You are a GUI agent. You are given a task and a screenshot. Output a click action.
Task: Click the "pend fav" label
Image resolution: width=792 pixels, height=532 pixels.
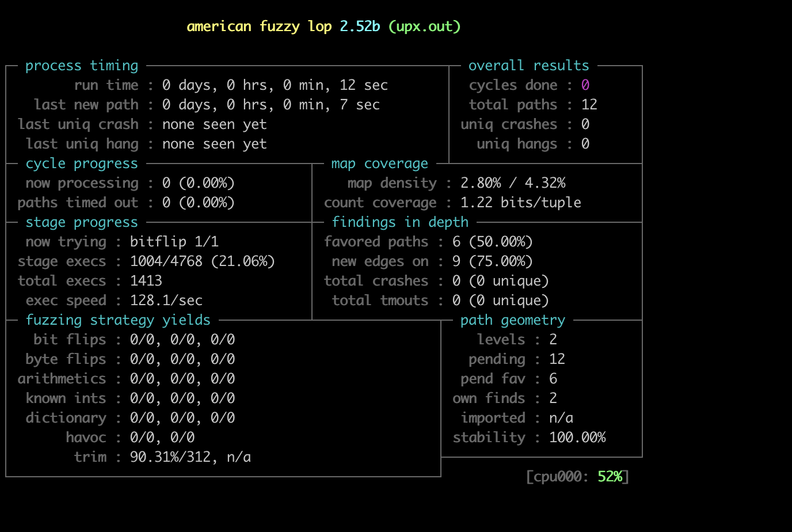[493, 379]
